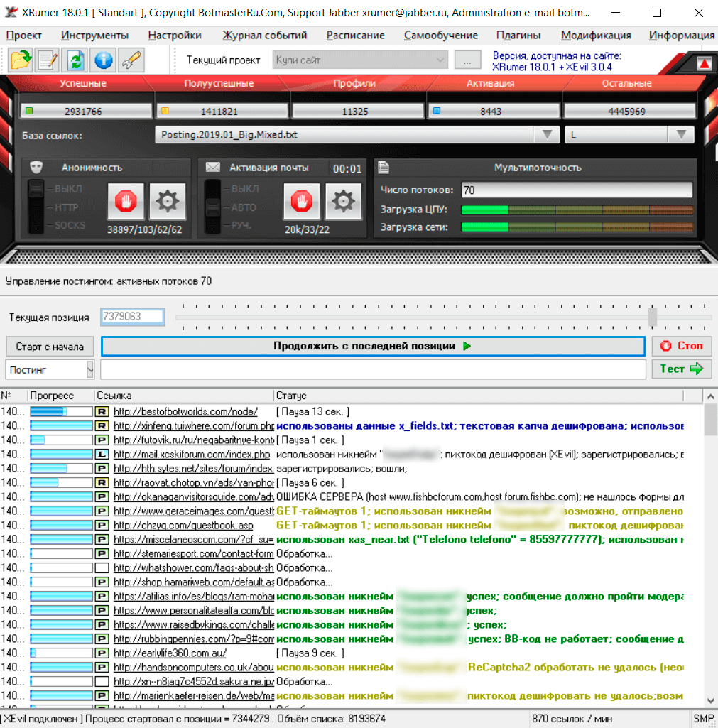This screenshot has height=728, width=718.
Task: Click the empty test URL input field
Action: (x=373, y=369)
